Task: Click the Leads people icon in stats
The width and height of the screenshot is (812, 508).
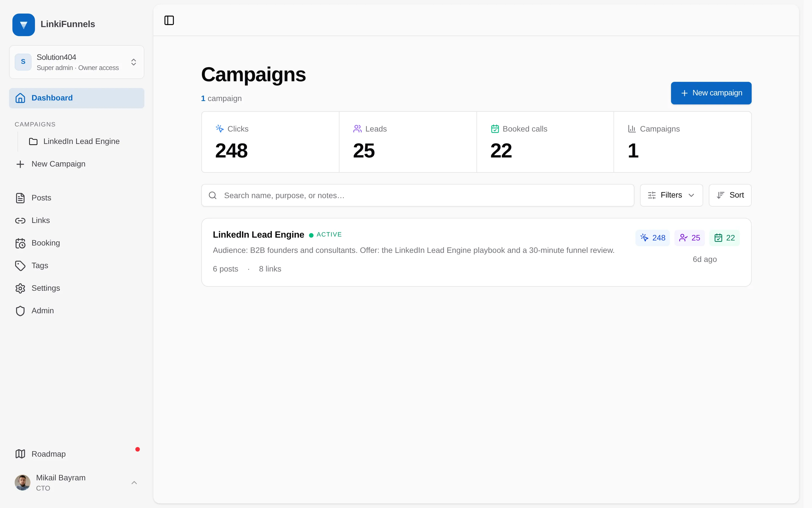Action: [x=357, y=129]
